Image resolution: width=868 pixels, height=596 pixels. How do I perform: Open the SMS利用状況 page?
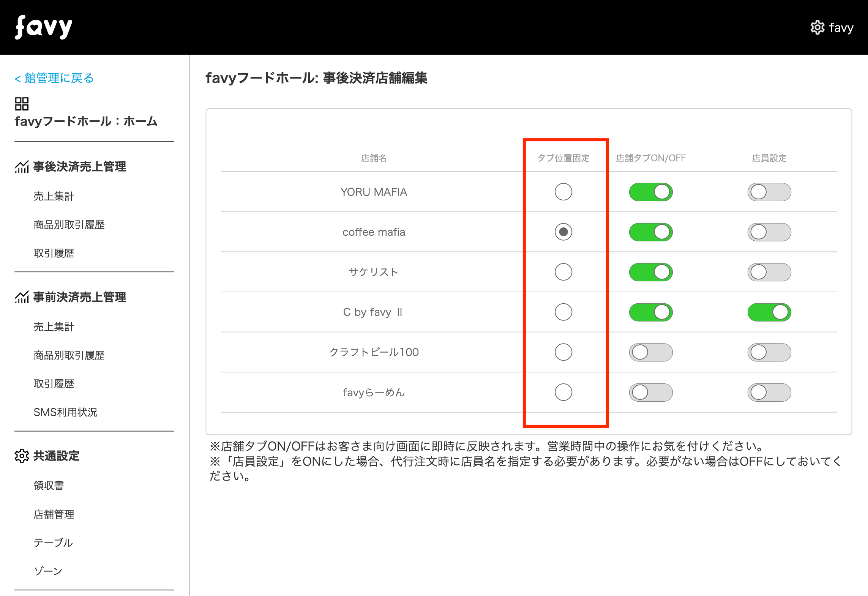coord(65,412)
